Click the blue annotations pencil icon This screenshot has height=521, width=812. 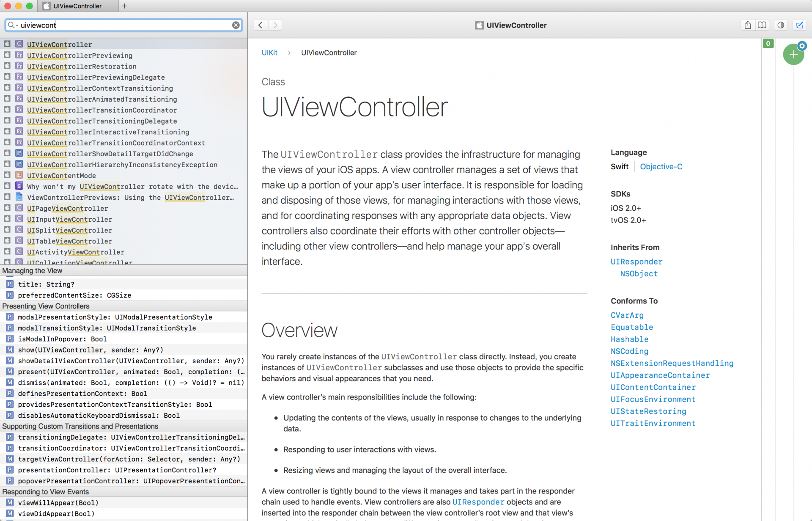(799, 25)
